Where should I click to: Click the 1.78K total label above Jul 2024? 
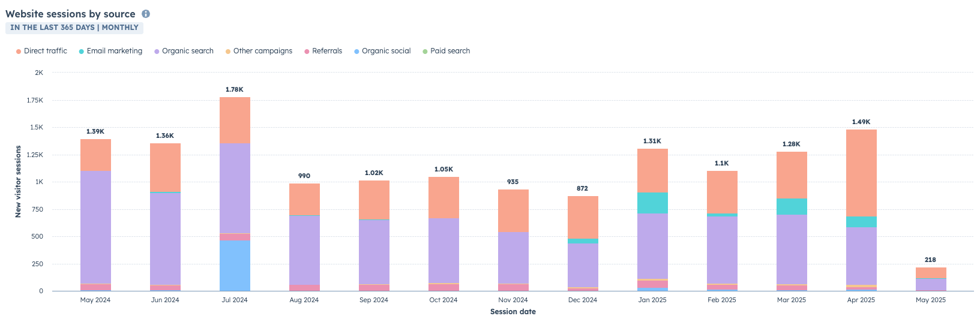point(235,89)
